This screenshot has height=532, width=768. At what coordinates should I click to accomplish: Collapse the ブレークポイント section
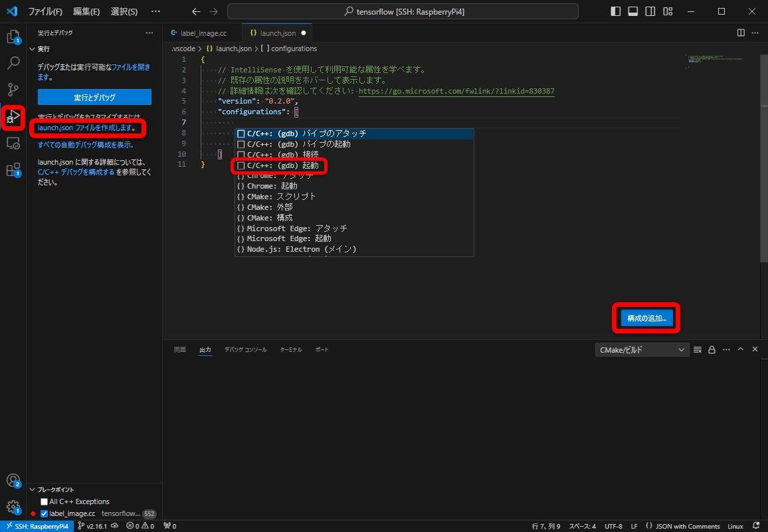pyautogui.click(x=33, y=489)
